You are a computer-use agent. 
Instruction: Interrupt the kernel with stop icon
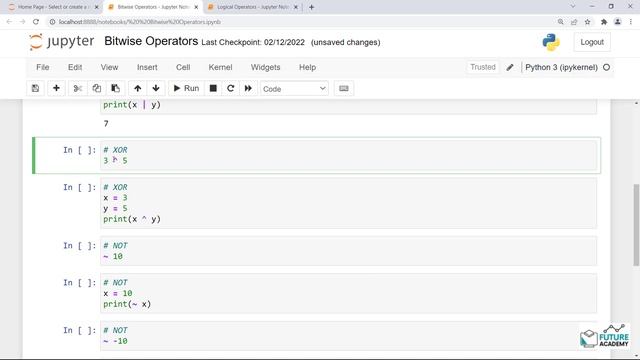(213, 89)
